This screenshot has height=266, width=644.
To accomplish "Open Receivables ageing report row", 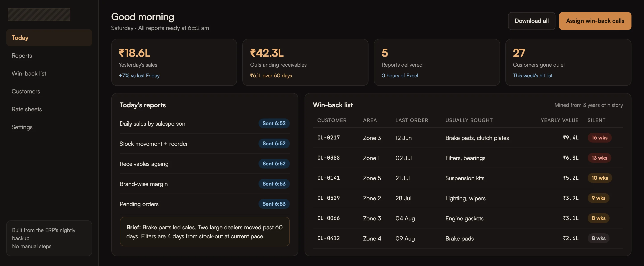I will click(205, 164).
